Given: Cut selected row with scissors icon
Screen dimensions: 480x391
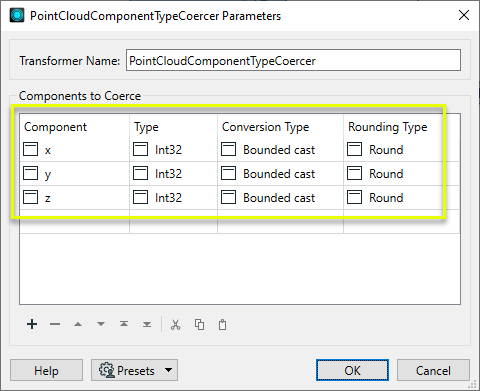Looking at the screenshot, I should (176, 324).
